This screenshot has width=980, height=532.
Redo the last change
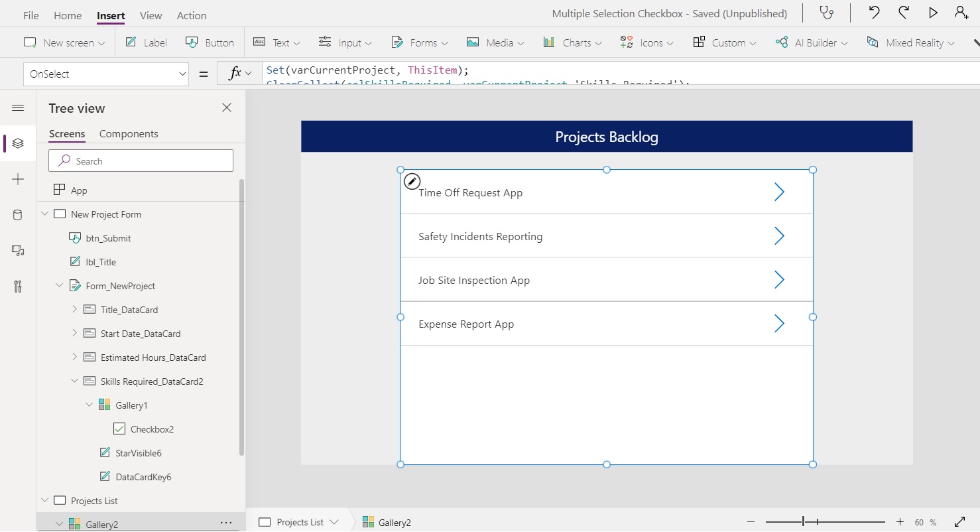pyautogui.click(x=903, y=12)
